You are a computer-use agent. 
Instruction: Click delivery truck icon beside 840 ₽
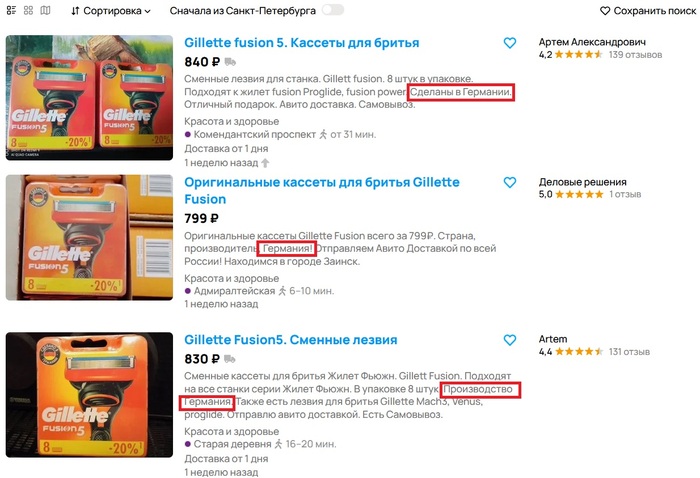[x=232, y=62]
